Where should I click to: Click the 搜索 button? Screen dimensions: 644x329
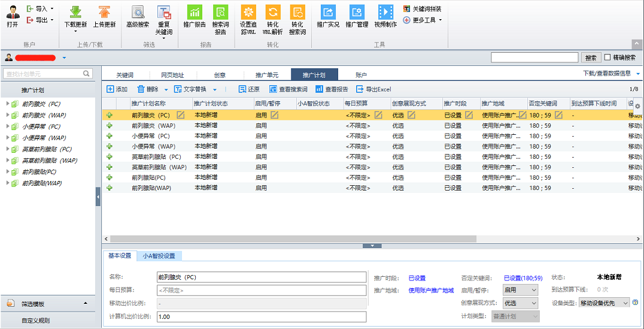591,58
